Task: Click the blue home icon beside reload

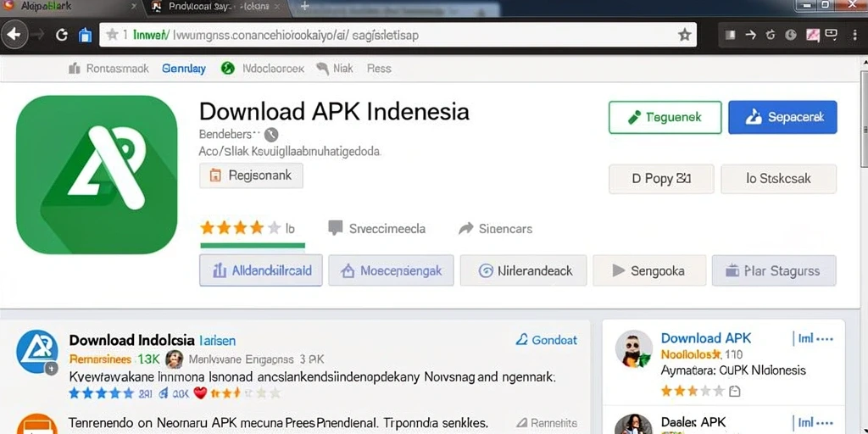Action: 86,35
